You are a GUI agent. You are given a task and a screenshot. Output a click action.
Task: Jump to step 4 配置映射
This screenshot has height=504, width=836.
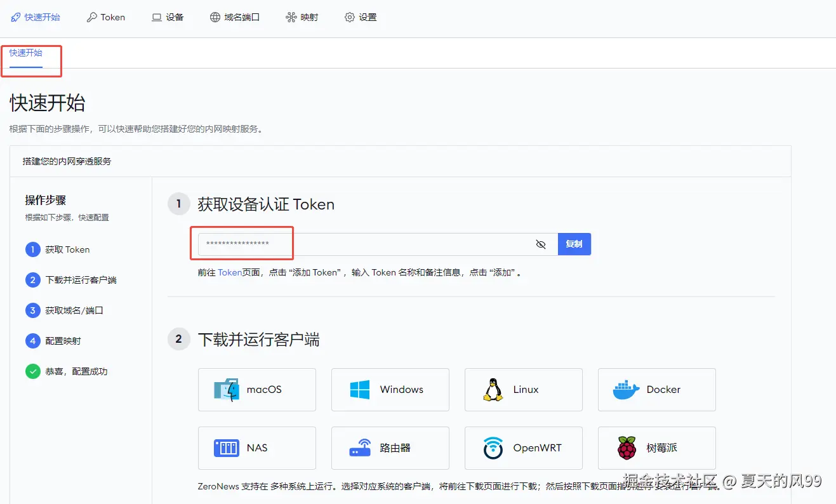tap(53, 342)
